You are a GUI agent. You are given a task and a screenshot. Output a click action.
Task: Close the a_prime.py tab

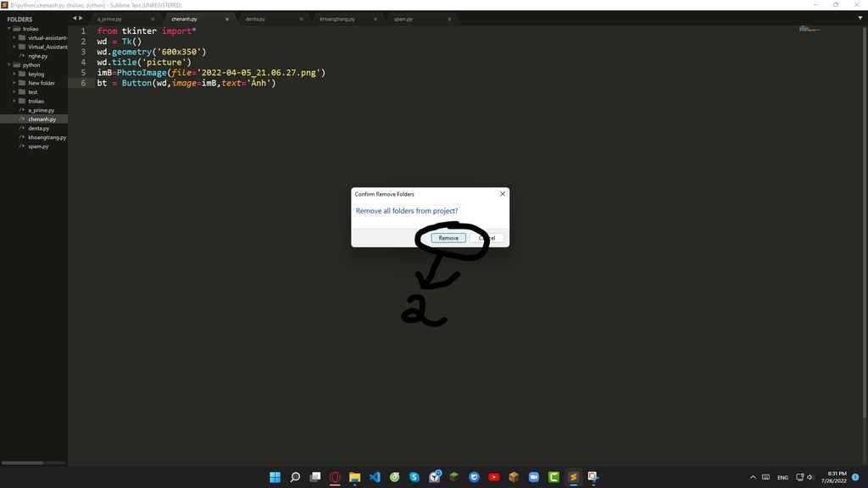[153, 19]
